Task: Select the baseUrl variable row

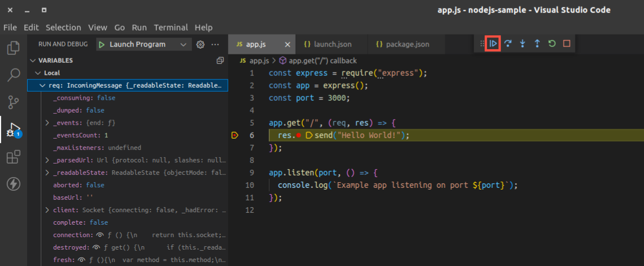Action: click(127, 198)
